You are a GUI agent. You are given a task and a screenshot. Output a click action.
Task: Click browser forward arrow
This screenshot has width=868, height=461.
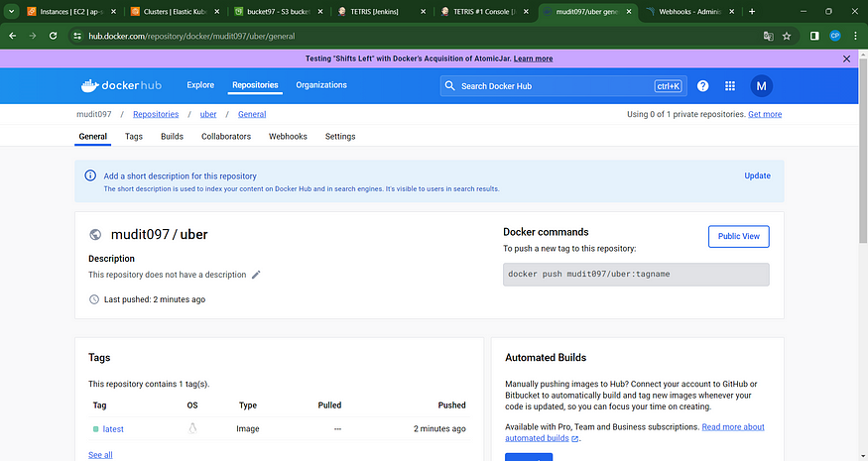pyautogui.click(x=33, y=36)
